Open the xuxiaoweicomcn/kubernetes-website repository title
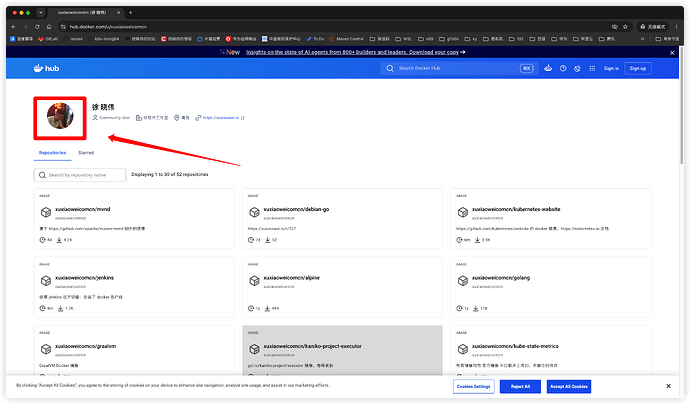Viewport: 690px width, 404px height. (516, 209)
